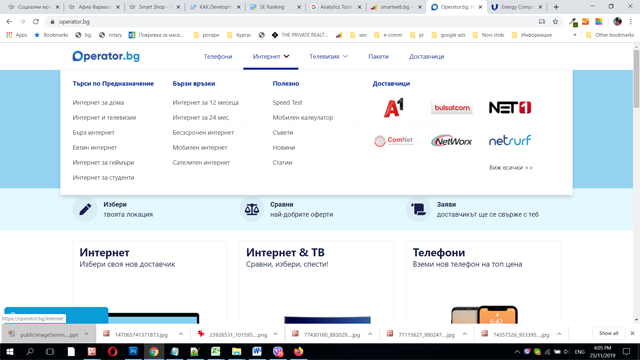Open Excel from the taskbar

coord(216,351)
